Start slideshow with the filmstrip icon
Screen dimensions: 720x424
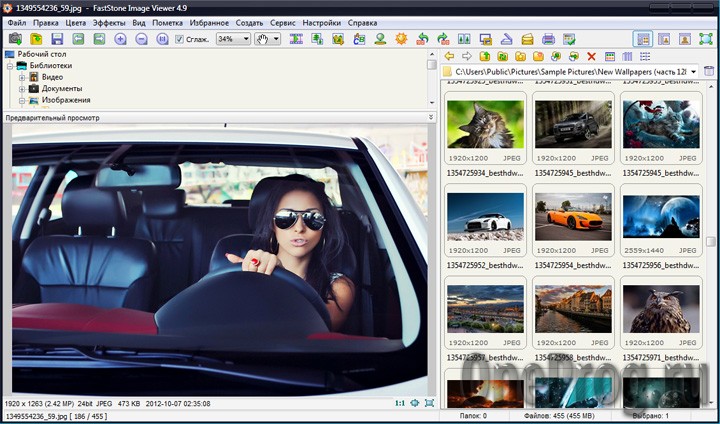click(296, 39)
